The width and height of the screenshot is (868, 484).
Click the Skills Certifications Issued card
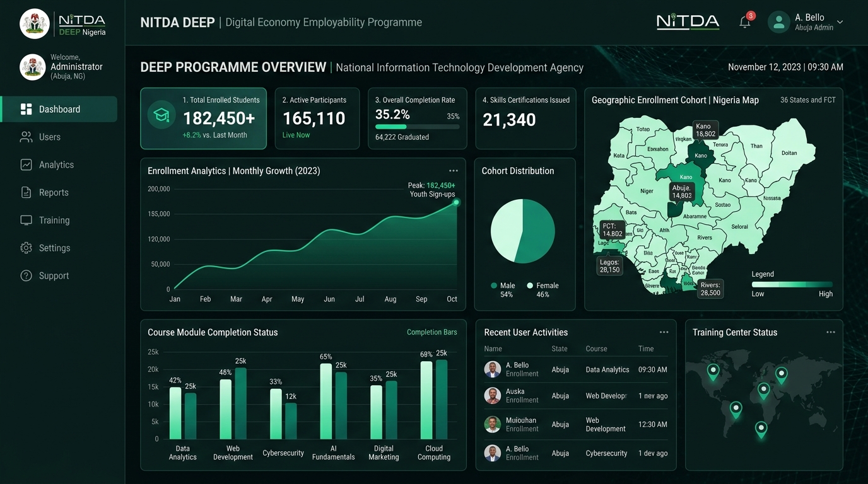click(525, 118)
